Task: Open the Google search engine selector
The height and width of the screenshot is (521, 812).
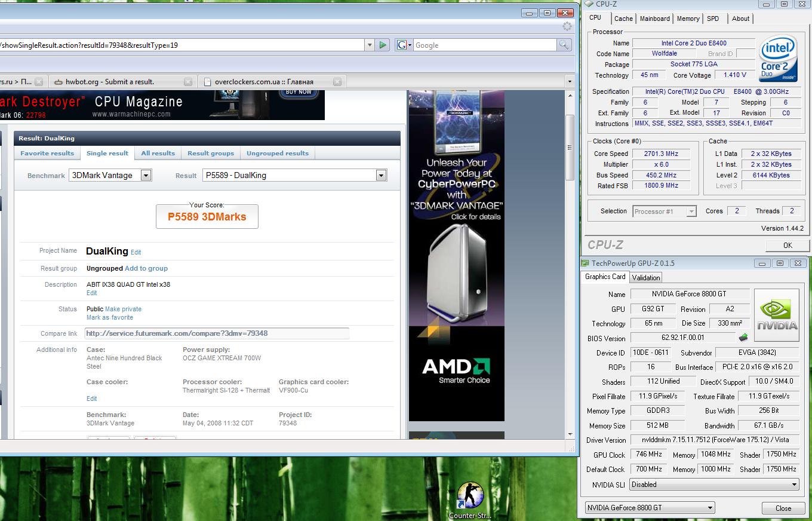Action: pos(404,45)
